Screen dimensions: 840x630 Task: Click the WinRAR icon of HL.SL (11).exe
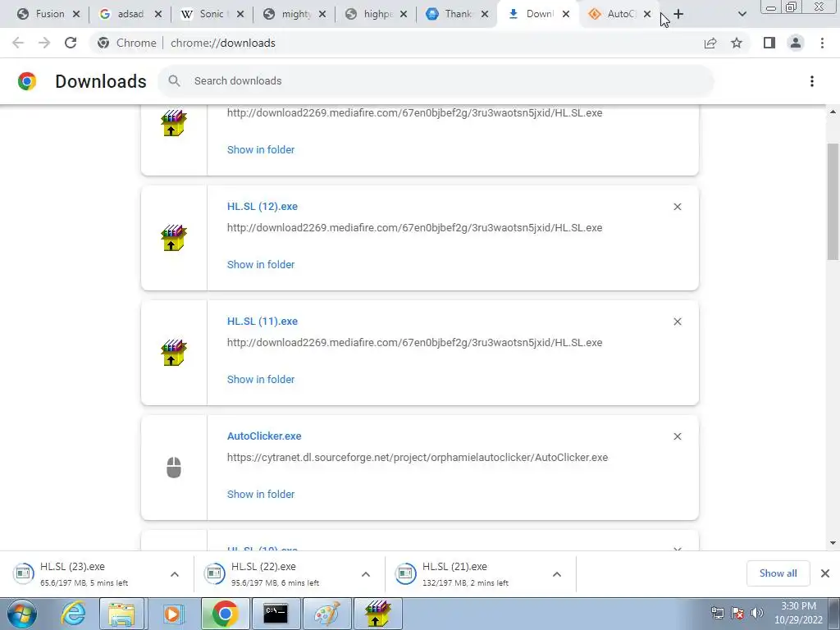[x=174, y=353]
